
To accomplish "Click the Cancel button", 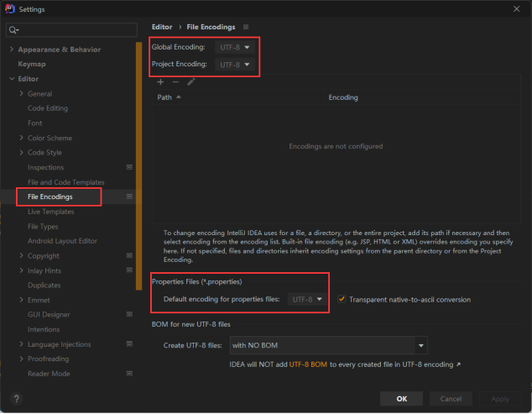I will pos(451,399).
